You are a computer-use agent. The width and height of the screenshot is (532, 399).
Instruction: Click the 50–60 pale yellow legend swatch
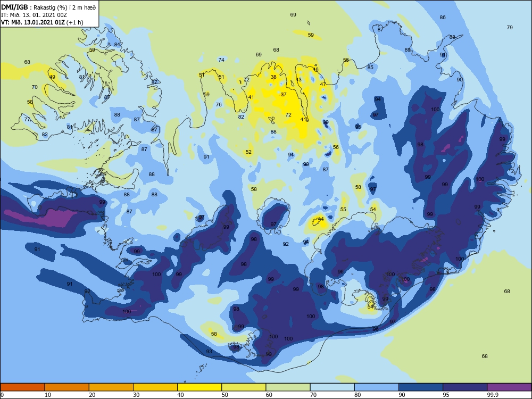[x=244, y=387]
